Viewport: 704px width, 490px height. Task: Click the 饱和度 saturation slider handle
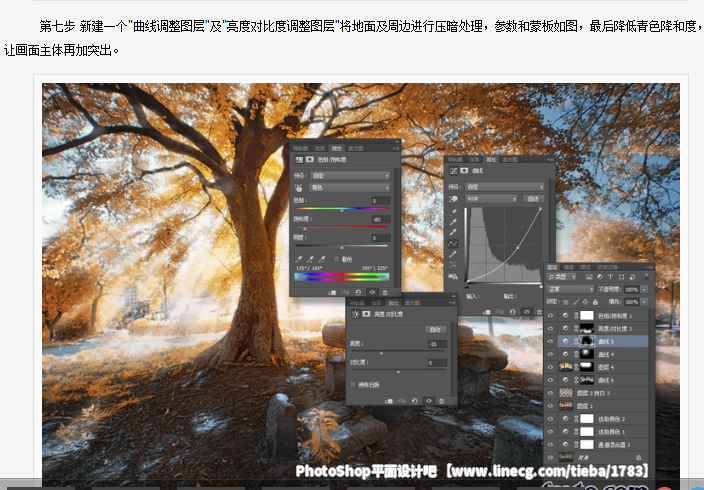305,229
